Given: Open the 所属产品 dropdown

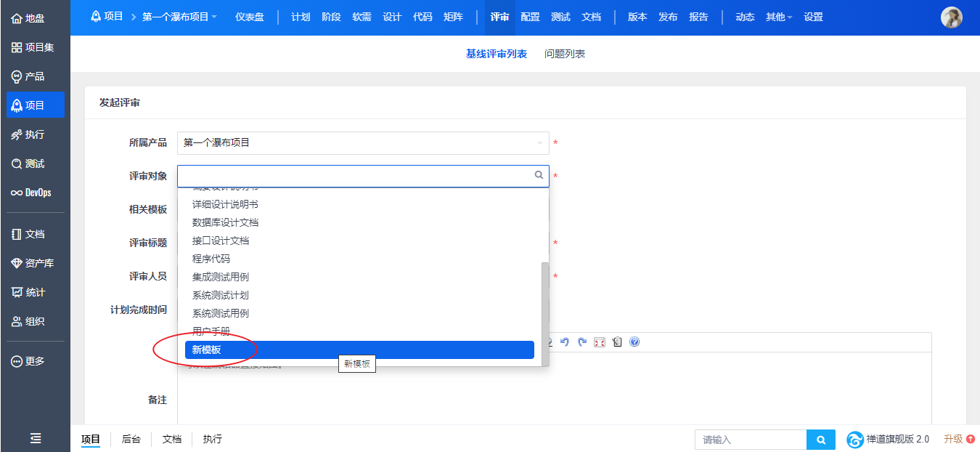Looking at the screenshot, I should [363, 142].
